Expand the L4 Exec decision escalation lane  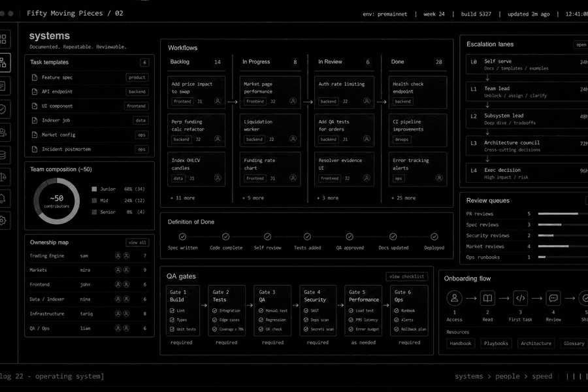pos(527,173)
